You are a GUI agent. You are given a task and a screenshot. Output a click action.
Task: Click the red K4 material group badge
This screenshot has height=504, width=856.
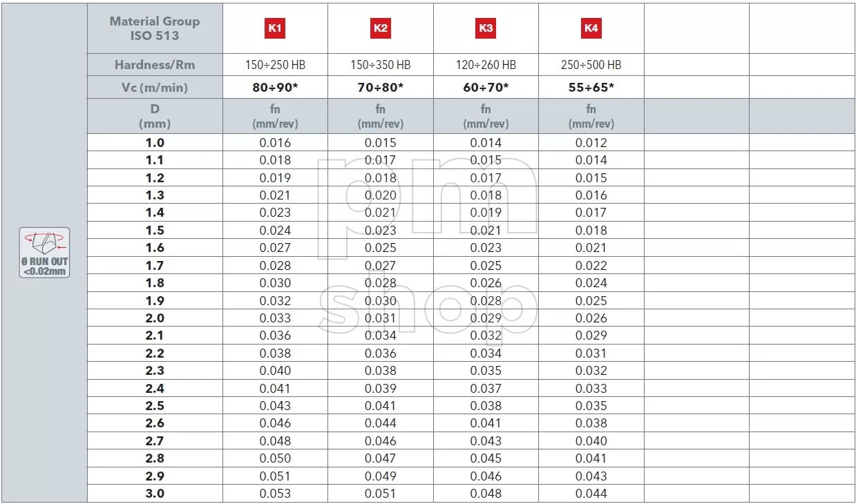pyautogui.click(x=591, y=28)
